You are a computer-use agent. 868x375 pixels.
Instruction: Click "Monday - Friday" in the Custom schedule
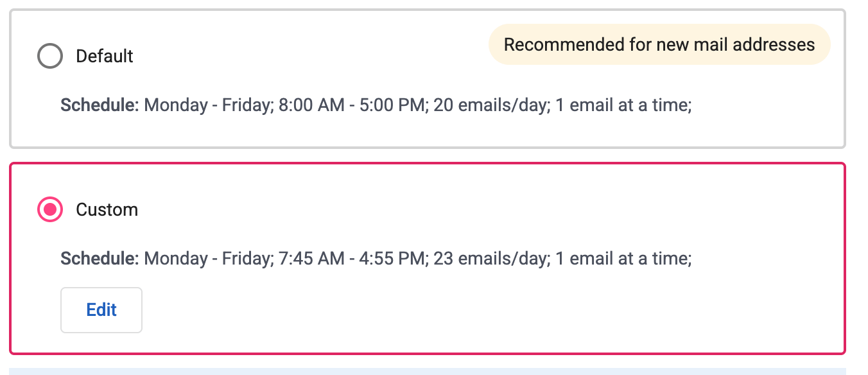(206, 258)
